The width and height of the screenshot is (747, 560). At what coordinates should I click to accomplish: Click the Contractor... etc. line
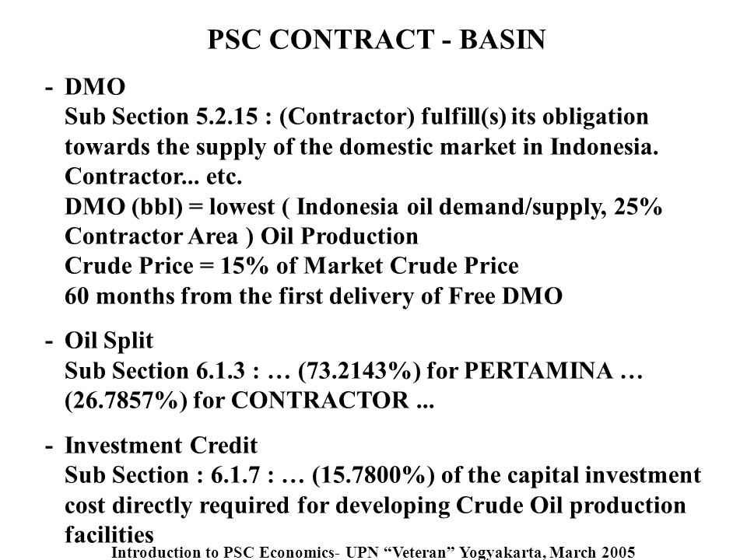click(x=153, y=177)
